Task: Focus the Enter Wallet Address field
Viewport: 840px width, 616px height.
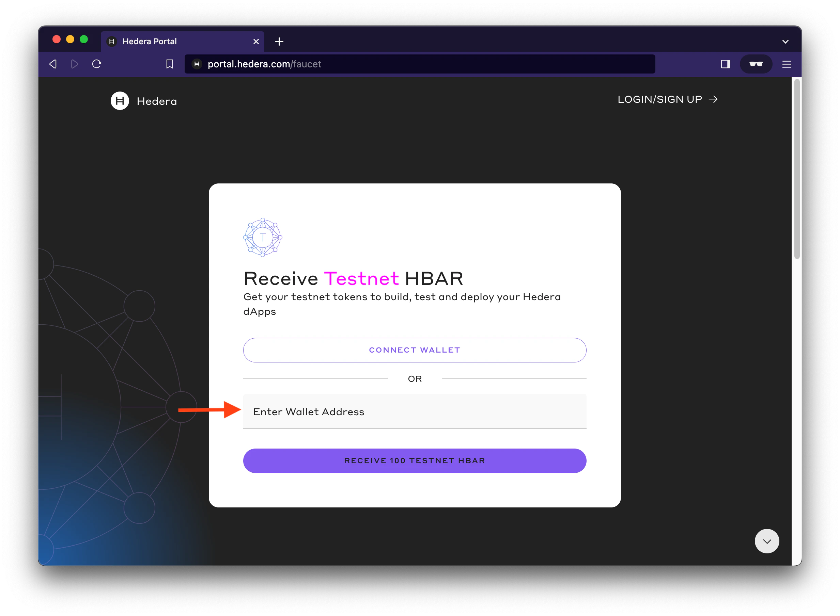Action: point(414,411)
